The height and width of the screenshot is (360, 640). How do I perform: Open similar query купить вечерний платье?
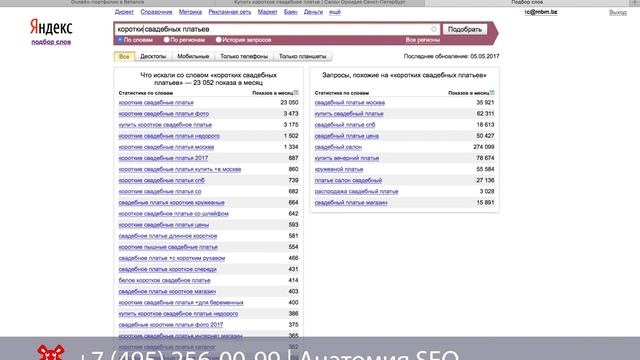pos(347,158)
